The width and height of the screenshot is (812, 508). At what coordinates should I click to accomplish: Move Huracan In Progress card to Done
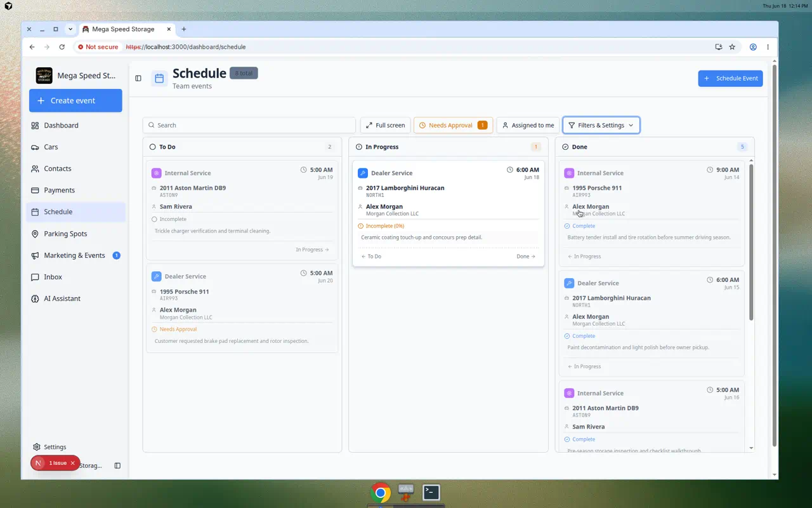tap(526, 257)
